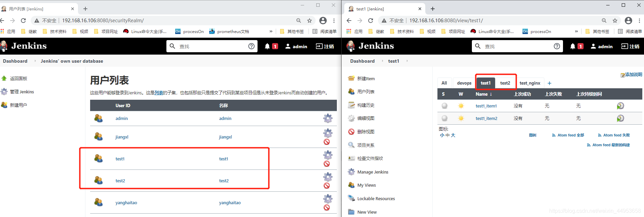Expand hidden bookmarks chevron in left browser
The image size is (644, 217).
(271, 31)
